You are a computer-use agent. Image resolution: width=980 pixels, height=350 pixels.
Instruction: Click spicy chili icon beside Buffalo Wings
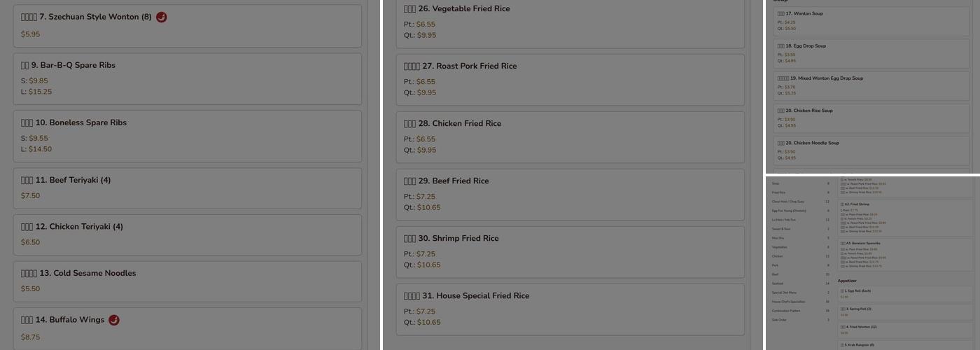click(114, 320)
